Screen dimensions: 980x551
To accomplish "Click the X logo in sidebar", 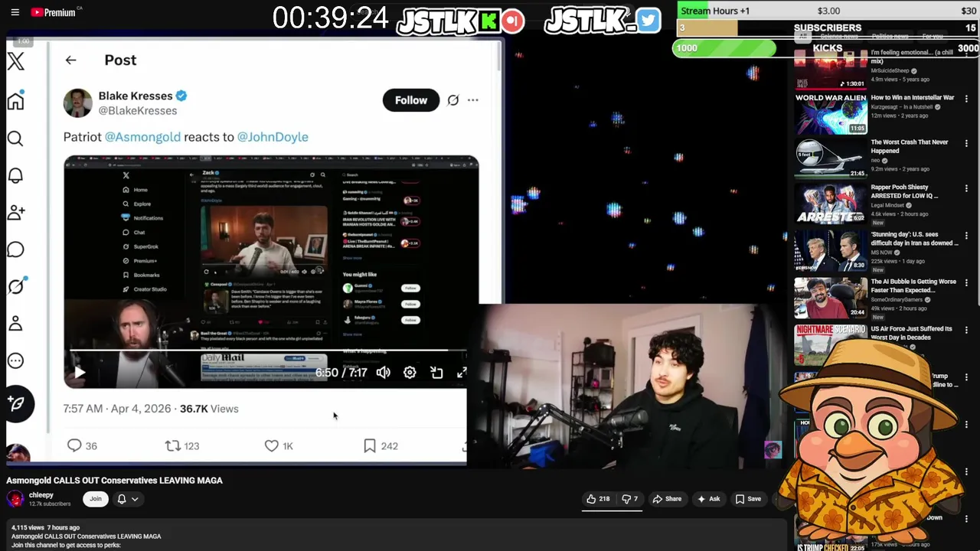I will (x=16, y=62).
